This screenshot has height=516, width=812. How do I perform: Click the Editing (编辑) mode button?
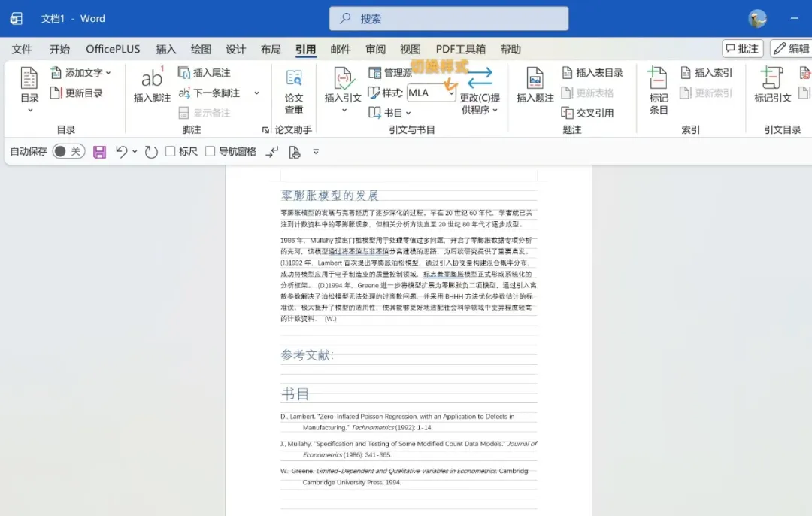click(791, 49)
